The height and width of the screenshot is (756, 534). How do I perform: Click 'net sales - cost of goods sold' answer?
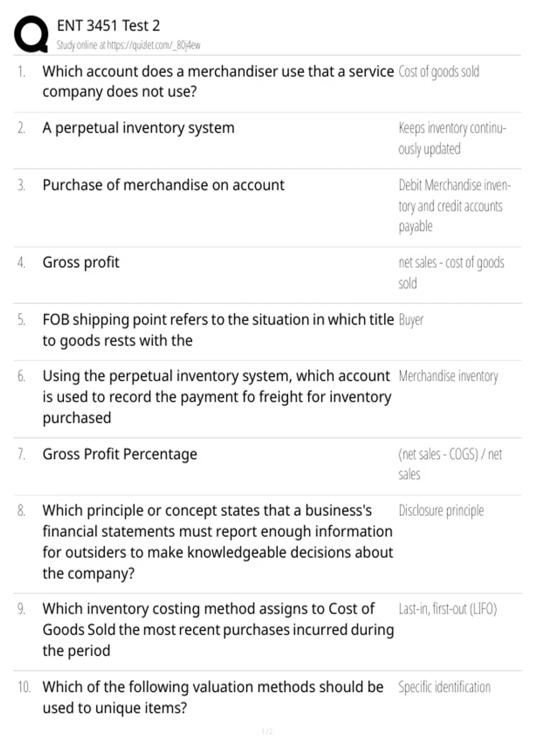coord(451,273)
